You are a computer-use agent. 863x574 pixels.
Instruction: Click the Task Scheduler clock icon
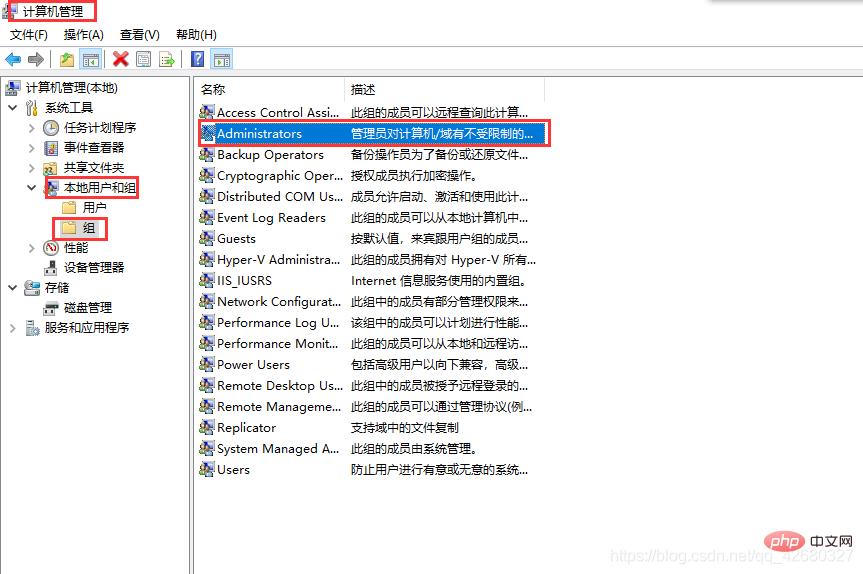(51, 128)
